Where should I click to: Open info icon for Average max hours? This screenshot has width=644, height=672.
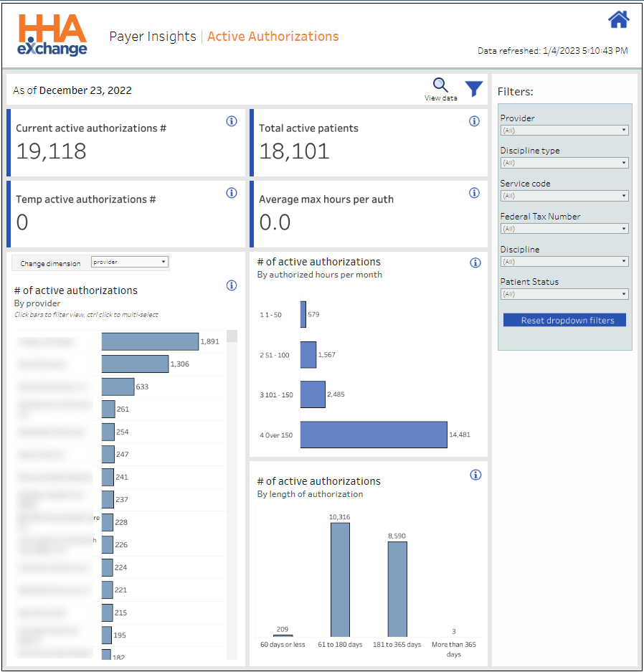click(x=474, y=192)
